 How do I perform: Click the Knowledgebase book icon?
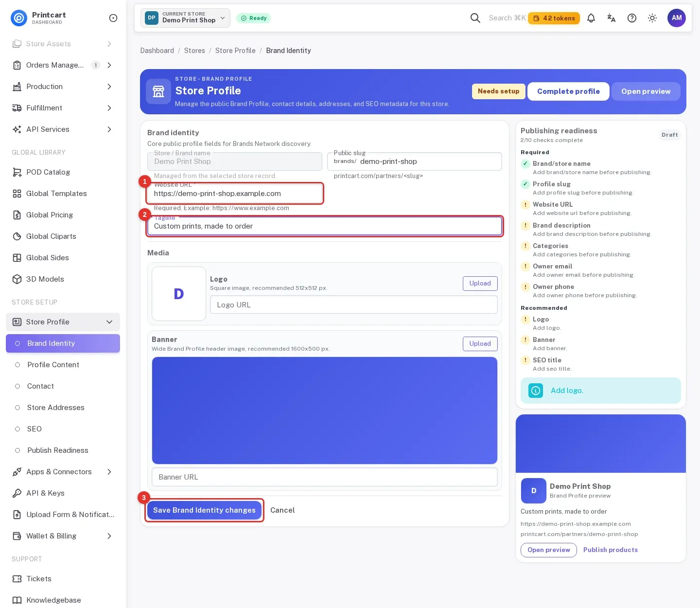point(17,600)
